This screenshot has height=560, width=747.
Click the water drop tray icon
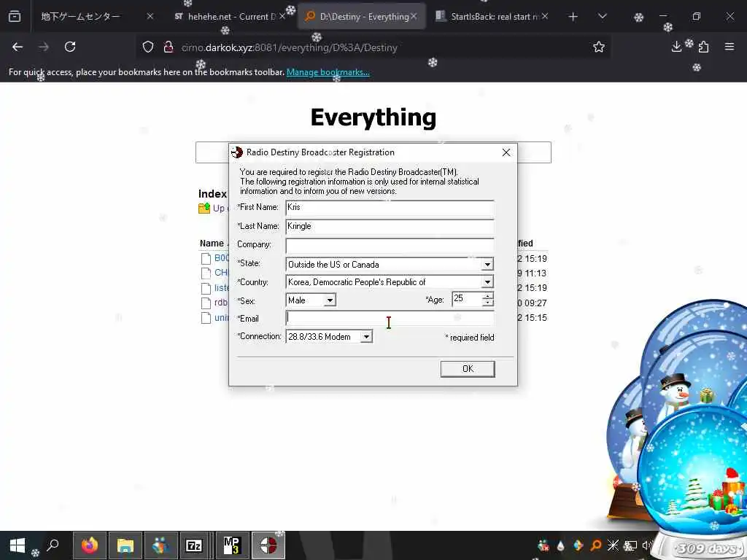(x=561, y=545)
